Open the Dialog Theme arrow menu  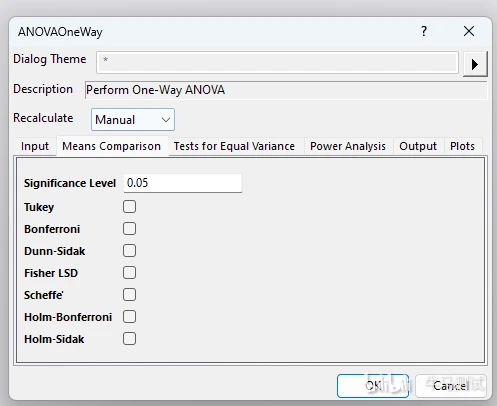tap(475, 64)
